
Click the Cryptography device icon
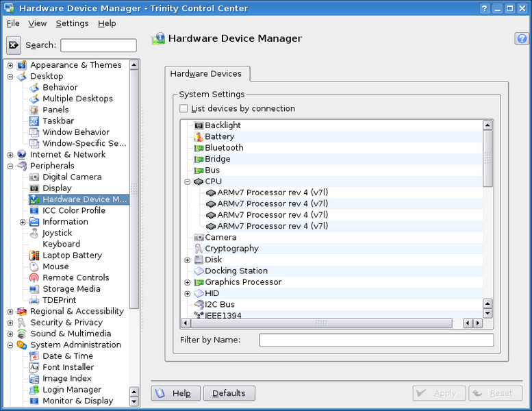pyautogui.click(x=199, y=249)
